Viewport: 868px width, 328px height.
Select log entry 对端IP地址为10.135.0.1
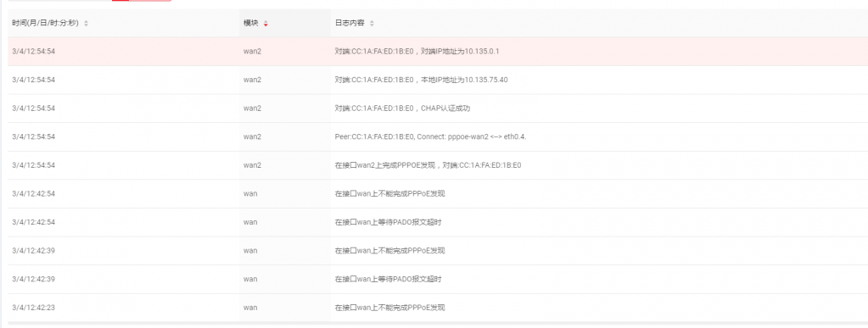(417, 52)
